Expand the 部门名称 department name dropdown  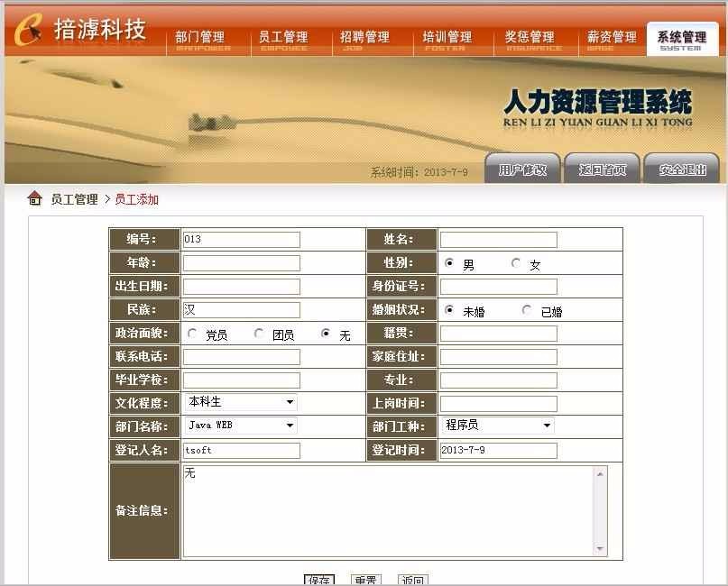click(290, 426)
